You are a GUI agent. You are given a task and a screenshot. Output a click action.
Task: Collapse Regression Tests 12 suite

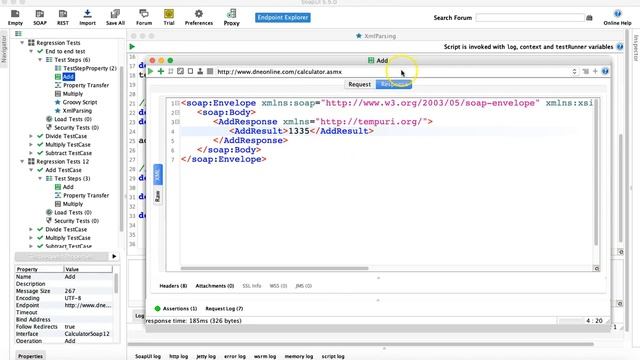[22, 161]
